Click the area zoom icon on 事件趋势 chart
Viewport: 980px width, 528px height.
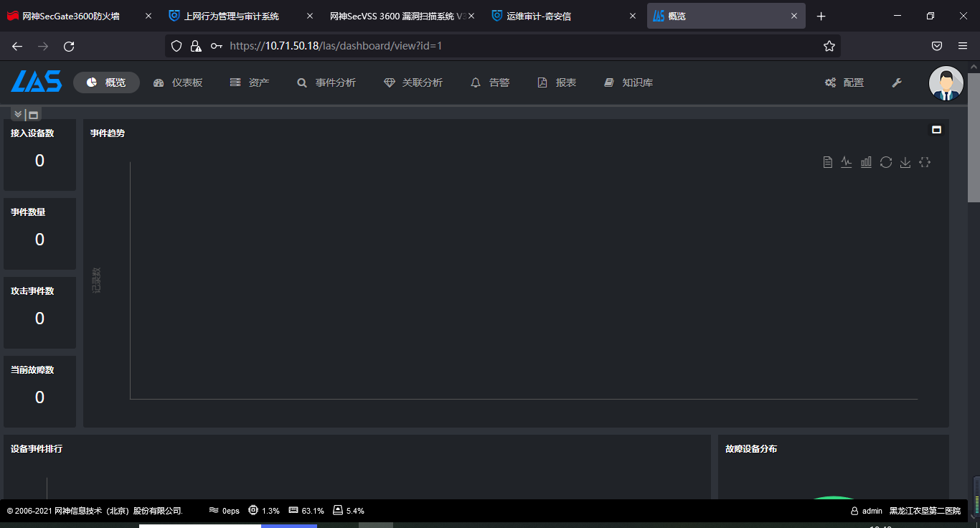925,162
